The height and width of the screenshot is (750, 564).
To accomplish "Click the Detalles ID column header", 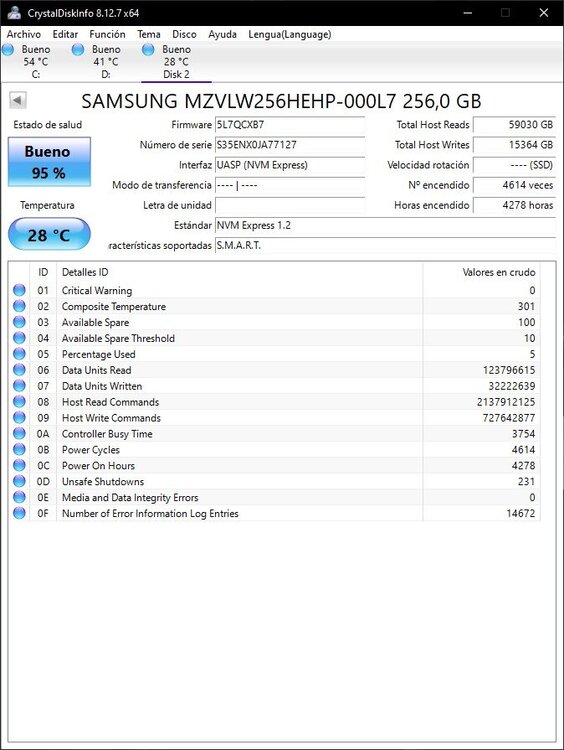I will [x=240, y=272].
